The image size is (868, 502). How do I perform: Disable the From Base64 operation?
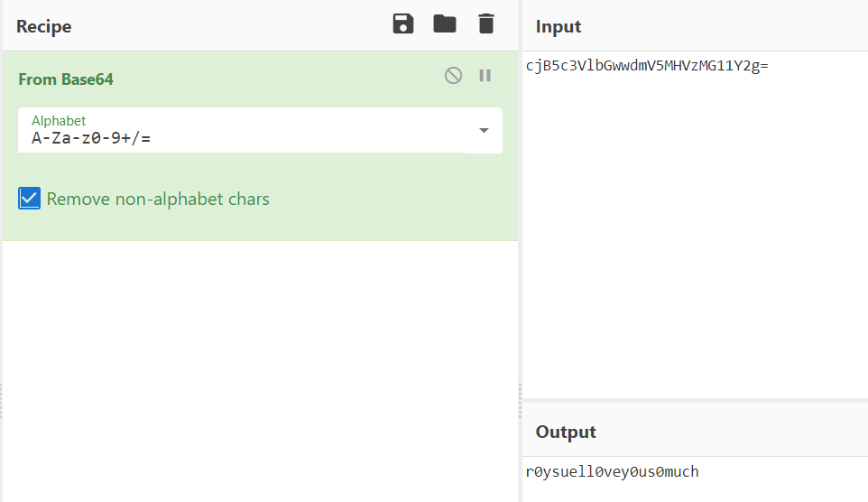coord(453,76)
